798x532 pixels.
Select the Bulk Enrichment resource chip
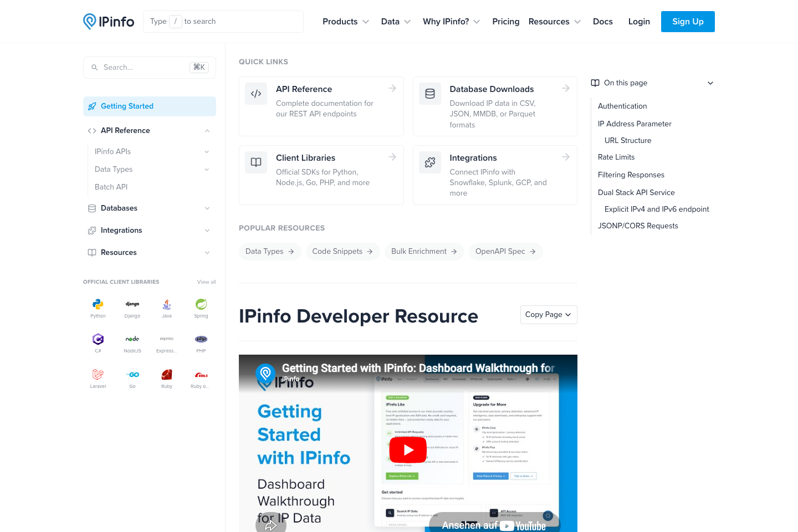[424, 251]
